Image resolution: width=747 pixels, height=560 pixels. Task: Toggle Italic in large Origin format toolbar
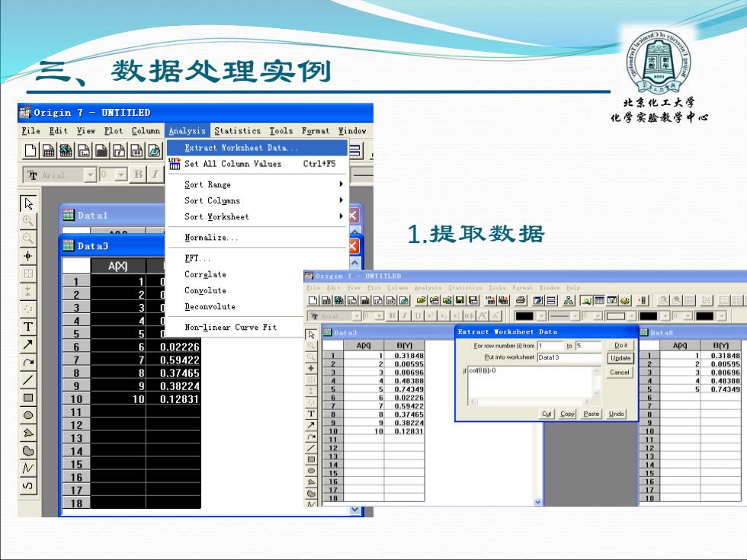[x=155, y=174]
